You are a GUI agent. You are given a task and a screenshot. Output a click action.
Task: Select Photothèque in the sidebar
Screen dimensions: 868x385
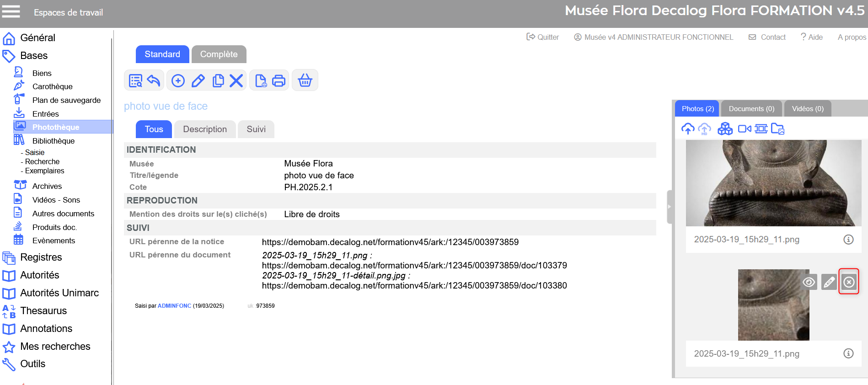63,127
